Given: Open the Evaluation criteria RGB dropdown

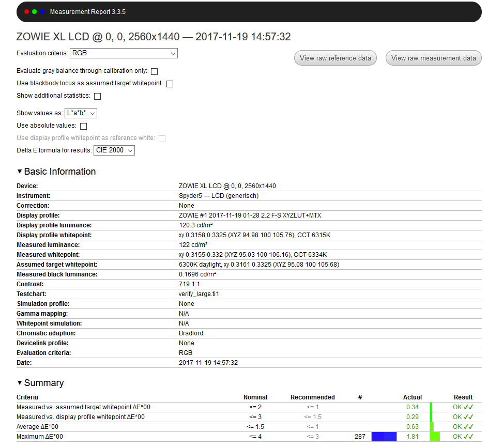Looking at the screenshot, I should 124,53.
